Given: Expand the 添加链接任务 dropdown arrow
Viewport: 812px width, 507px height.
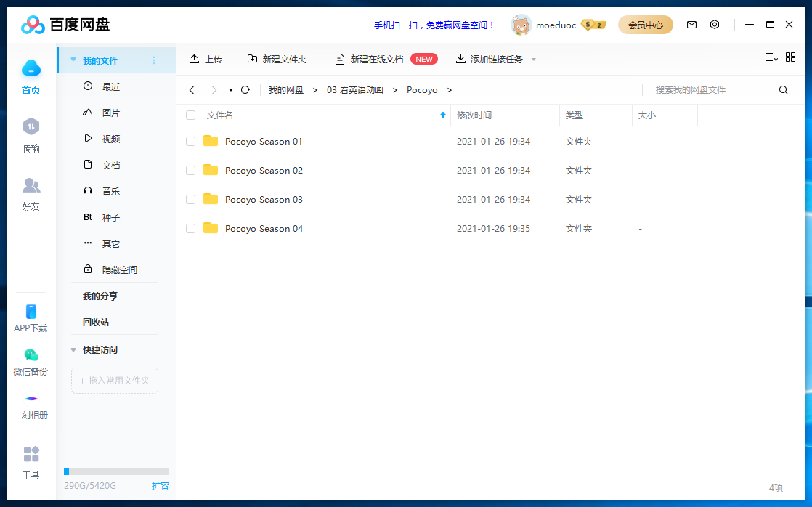Looking at the screenshot, I should [x=535, y=59].
